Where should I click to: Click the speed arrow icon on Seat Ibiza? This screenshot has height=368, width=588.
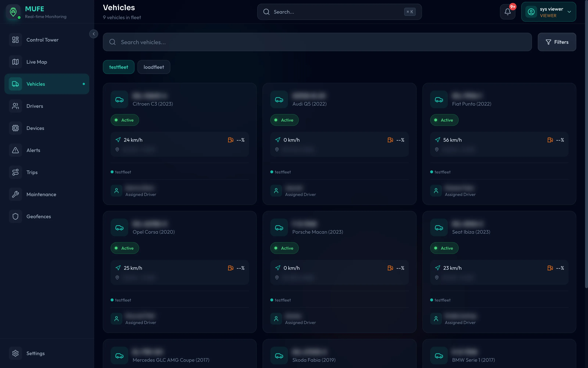click(x=438, y=268)
